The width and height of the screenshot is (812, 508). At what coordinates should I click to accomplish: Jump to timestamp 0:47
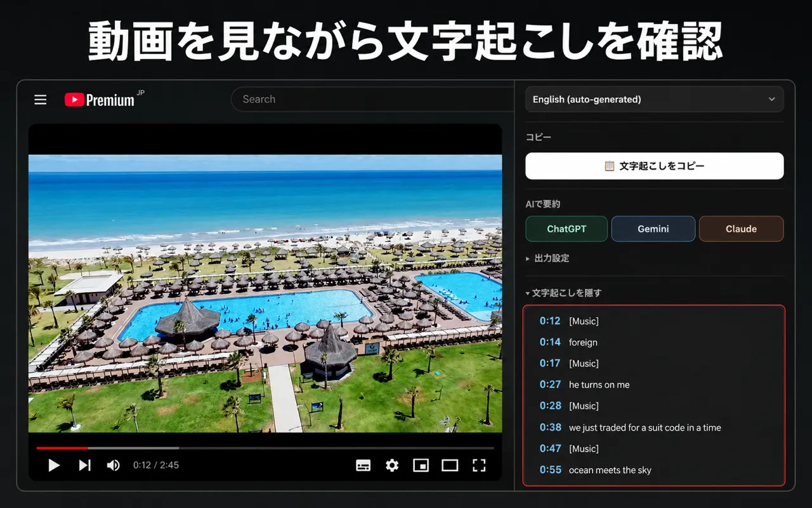coord(550,448)
